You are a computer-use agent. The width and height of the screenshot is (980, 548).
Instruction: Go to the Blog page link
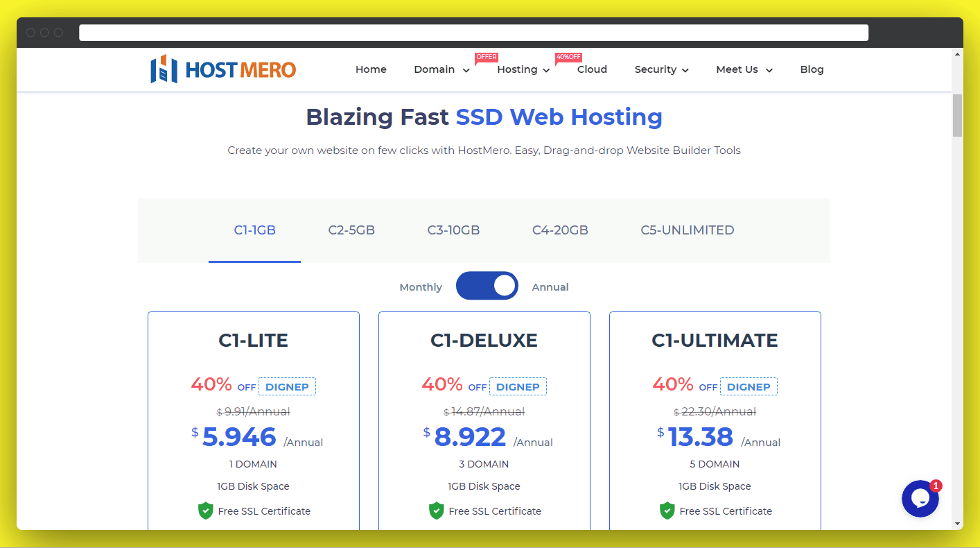coord(812,69)
